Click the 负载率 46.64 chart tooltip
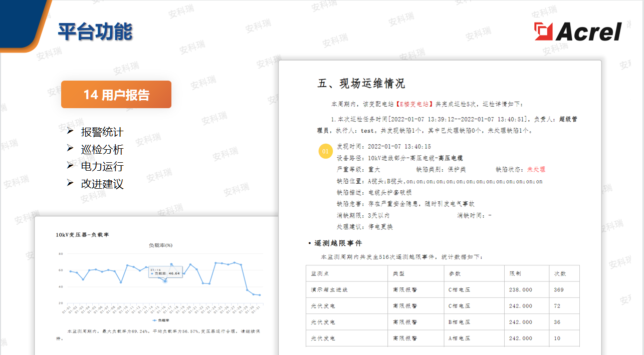The height and width of the screenshot is (355, 644). (x=165, y=272)
